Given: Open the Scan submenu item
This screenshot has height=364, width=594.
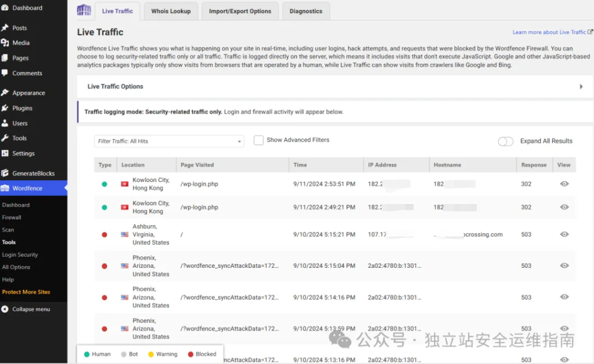Looking at the screenshot, I should click(8, 230).
